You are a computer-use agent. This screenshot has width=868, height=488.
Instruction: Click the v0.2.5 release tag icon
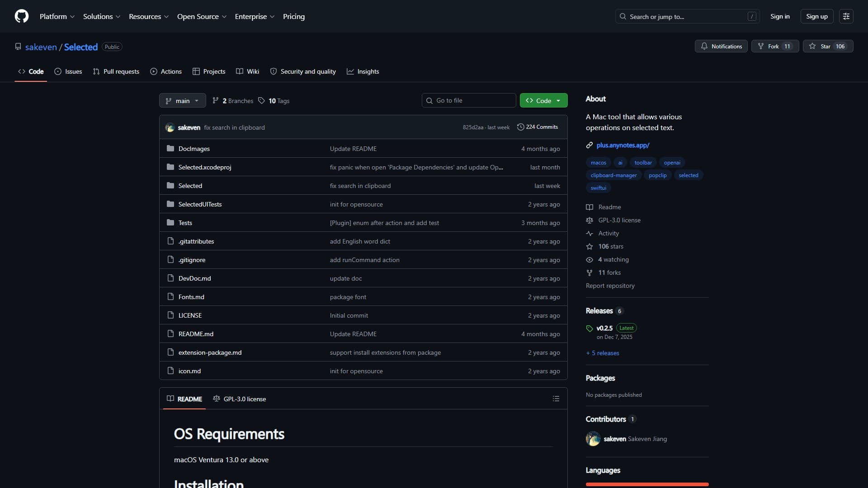[590, 328]
